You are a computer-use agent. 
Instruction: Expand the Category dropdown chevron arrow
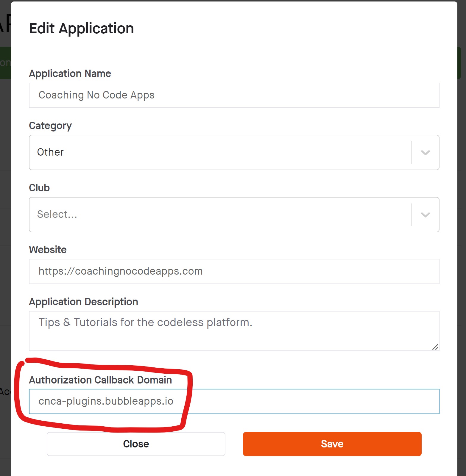(425, 153)
